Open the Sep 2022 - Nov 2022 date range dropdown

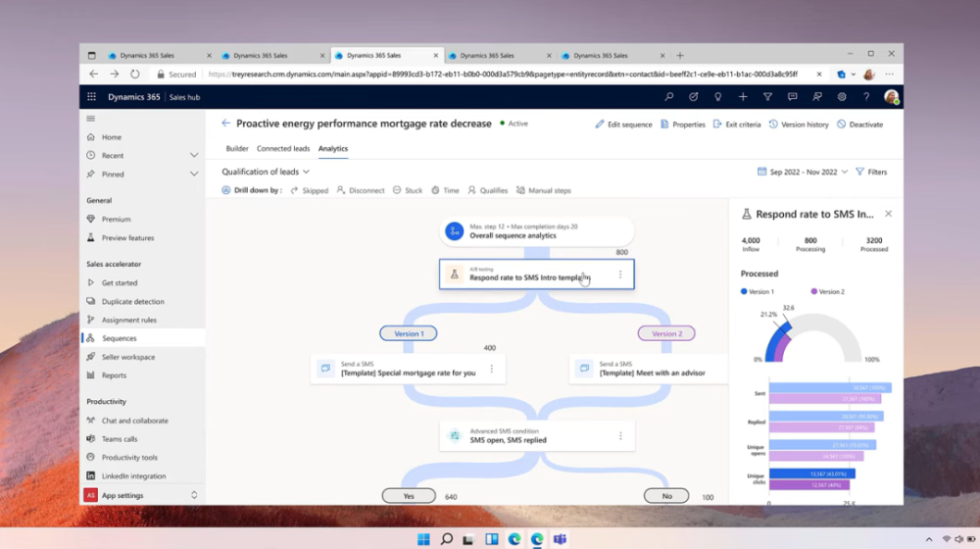(x=803, y=172)
